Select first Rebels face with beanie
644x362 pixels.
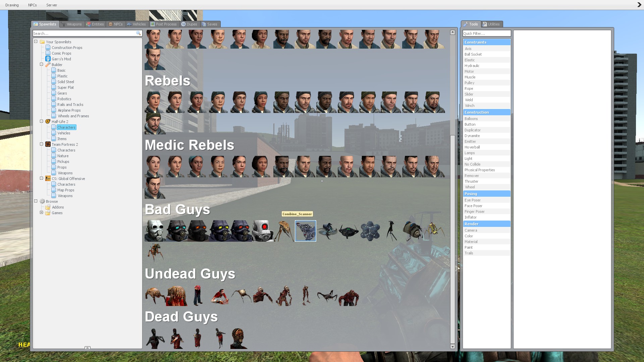click(x=155, y=102)
